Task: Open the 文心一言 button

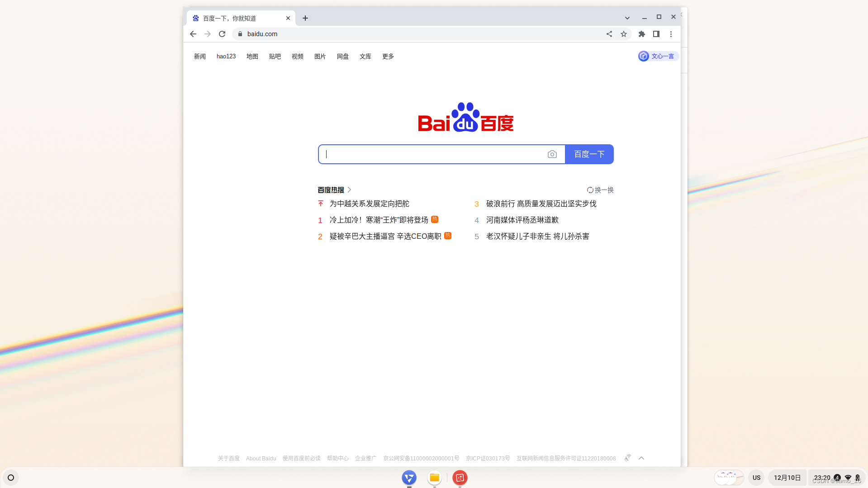Action: tap(658, 56)
